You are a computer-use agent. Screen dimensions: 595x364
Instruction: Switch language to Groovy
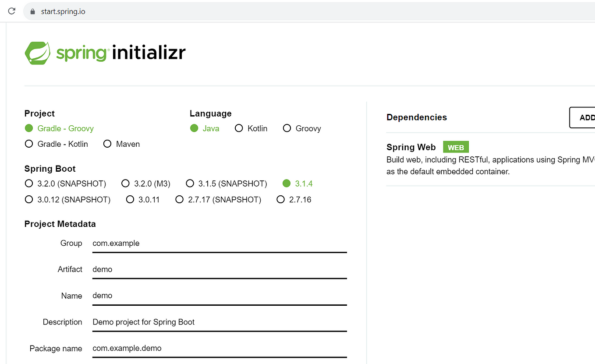(x=287, y=128)
